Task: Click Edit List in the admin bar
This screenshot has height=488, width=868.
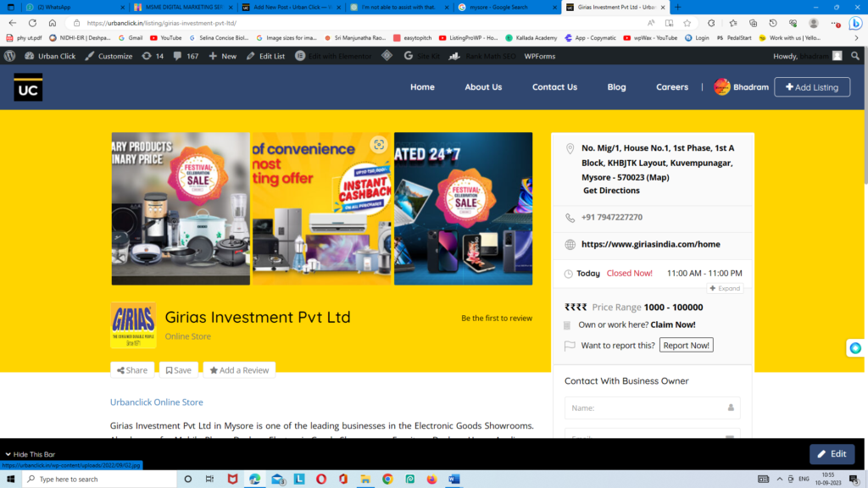Action: pyautogui.click(x=265, y=56)
